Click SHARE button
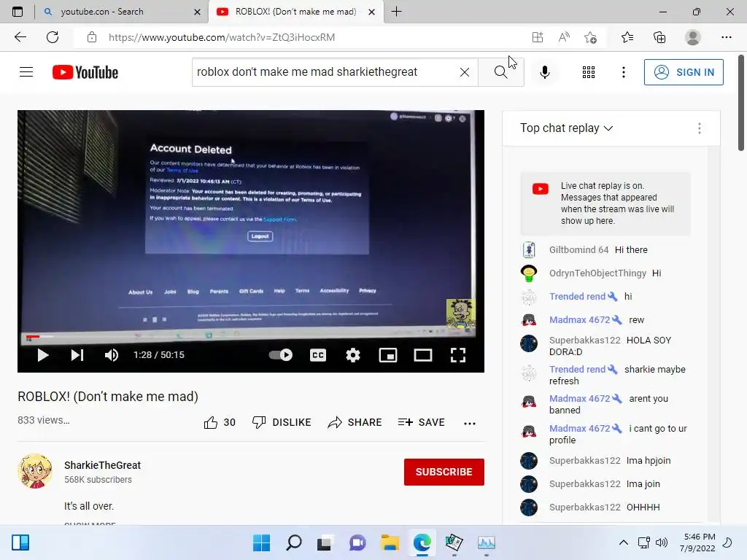This screenshot has width=747, height=560. tap(355, 422)
